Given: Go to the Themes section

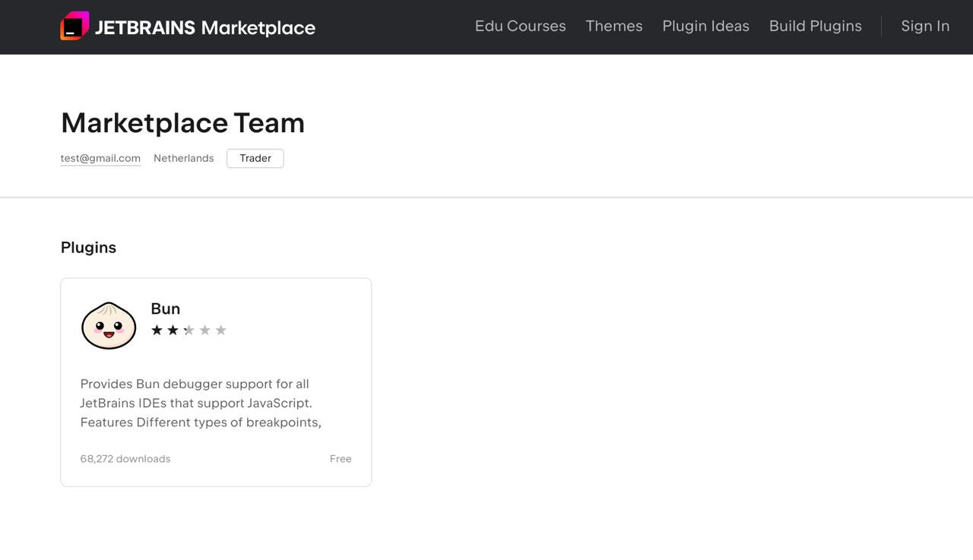Looking at the screenshot, I should point(613,26).
